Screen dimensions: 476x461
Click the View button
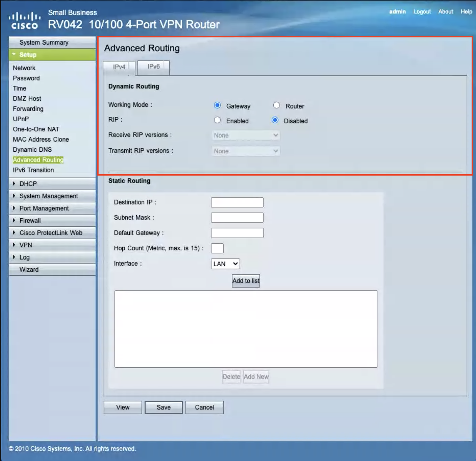[123, 407]
